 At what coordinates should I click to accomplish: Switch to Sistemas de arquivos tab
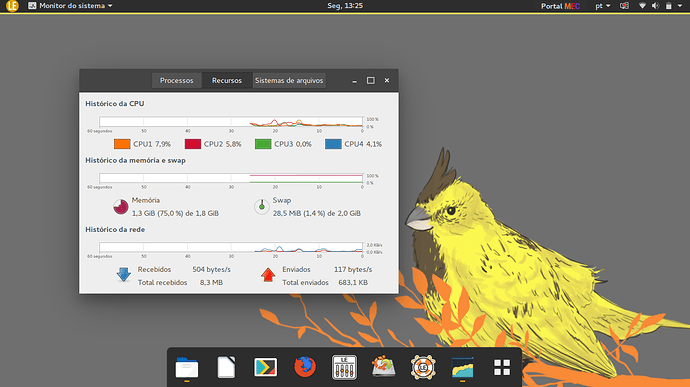(x=289, y=81)
